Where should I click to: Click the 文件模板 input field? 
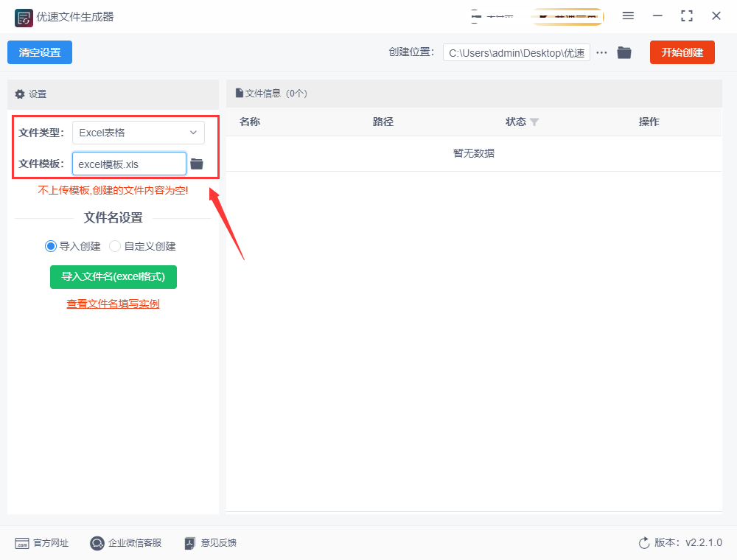[x=129, y=164]
